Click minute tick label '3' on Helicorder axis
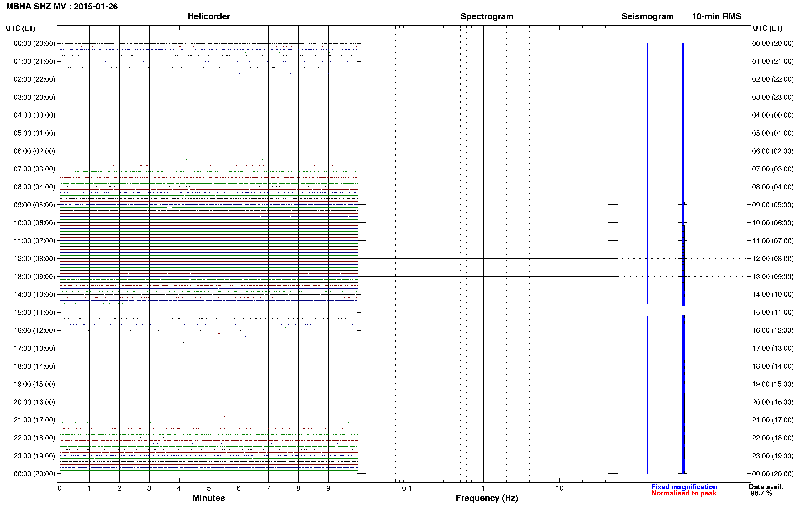 pos(149,488)
